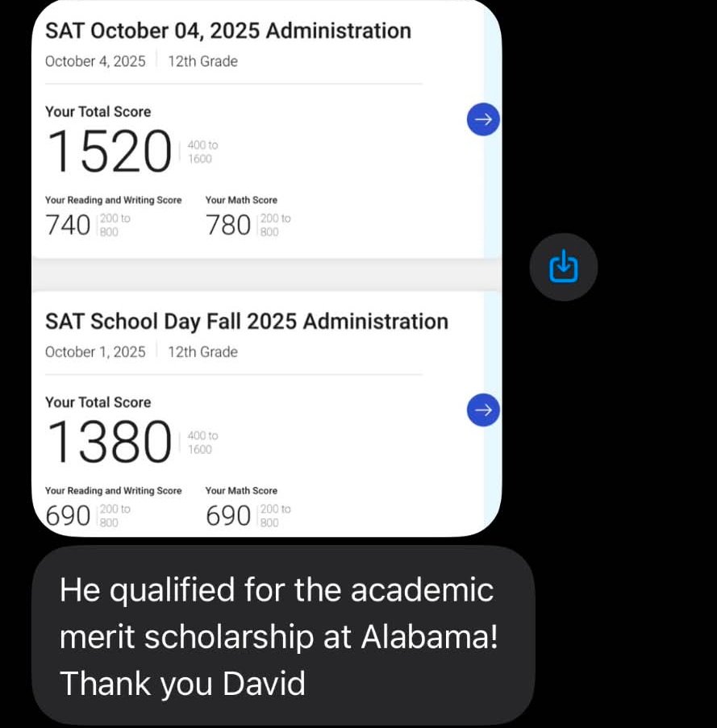Image resolution: width=717 pixels, height=728 pixels.
Task: Tap the 690 Reading and Writing score
Action: pos(68,516)
